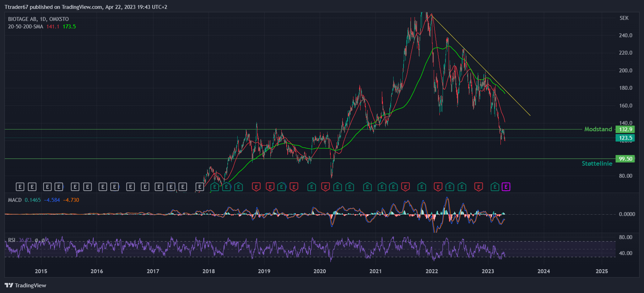
Task: Click the green 173.5 SMA value
Action: [69, 27]
